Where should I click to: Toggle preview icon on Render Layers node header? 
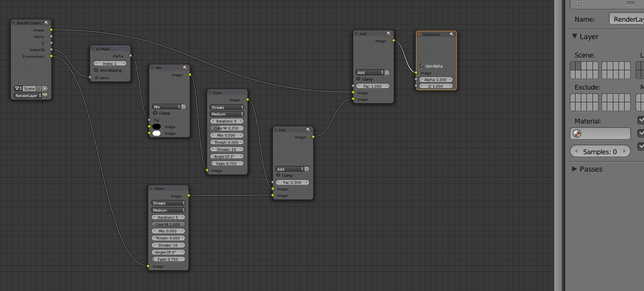[x=46, y=23]
